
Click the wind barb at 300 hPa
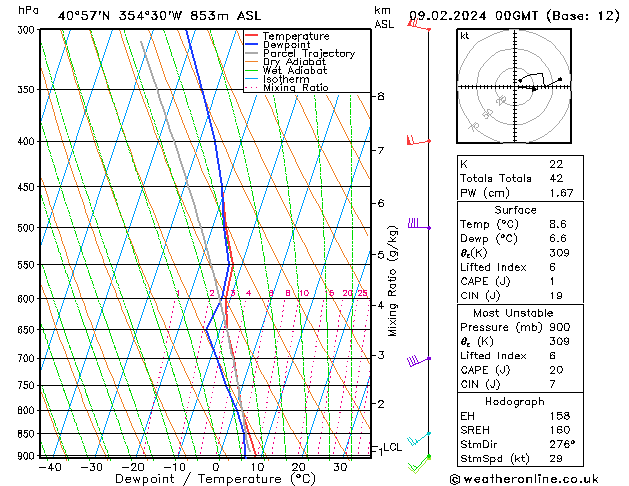[418, 25]
